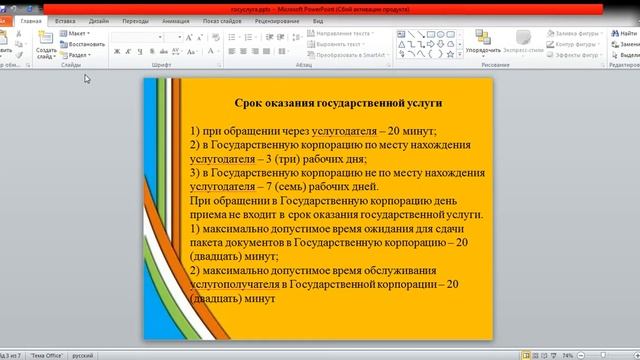Select the 5-point Star shape
The height and width of the screenshot is (360, 640).
(x=450, y=54)
